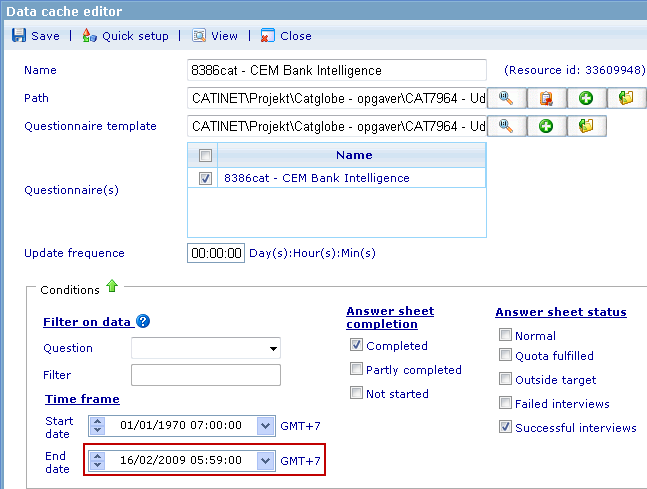Collapse the Conditions section with green arrow
The height and width of the screenshot is (489, 647).
(112, 288)
